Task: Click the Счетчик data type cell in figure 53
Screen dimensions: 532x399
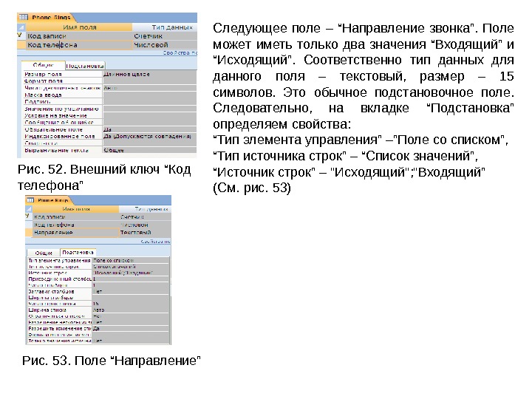Action: coord(145,216)
